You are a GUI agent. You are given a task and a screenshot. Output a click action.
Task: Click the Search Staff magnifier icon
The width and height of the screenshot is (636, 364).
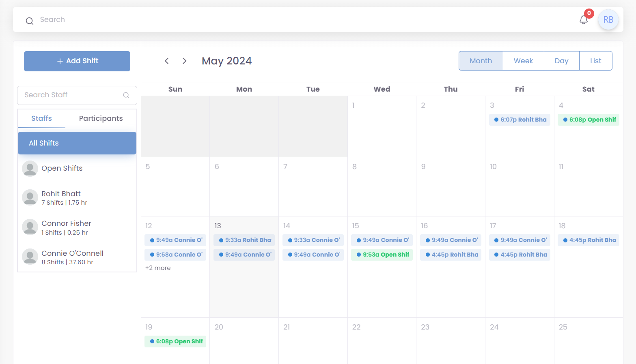tap(126, 95)
